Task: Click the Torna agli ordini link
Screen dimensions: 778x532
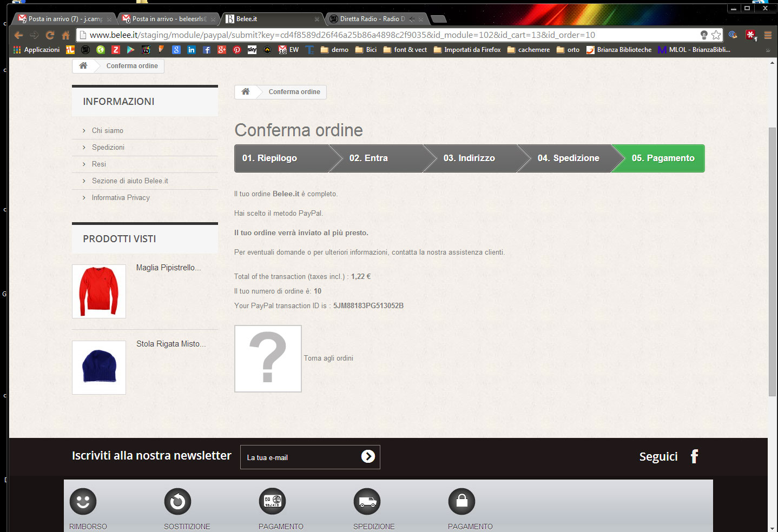Action: [x=328, y=358]
